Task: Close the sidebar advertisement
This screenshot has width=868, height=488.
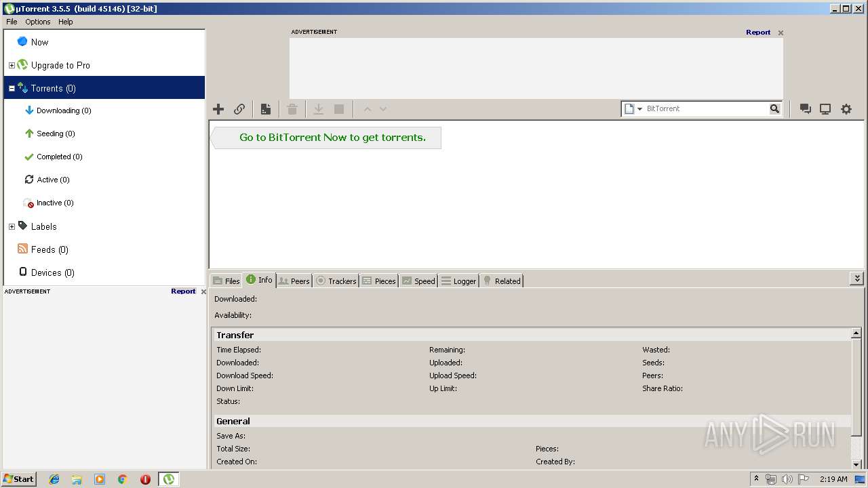Action: pos(203,292)
